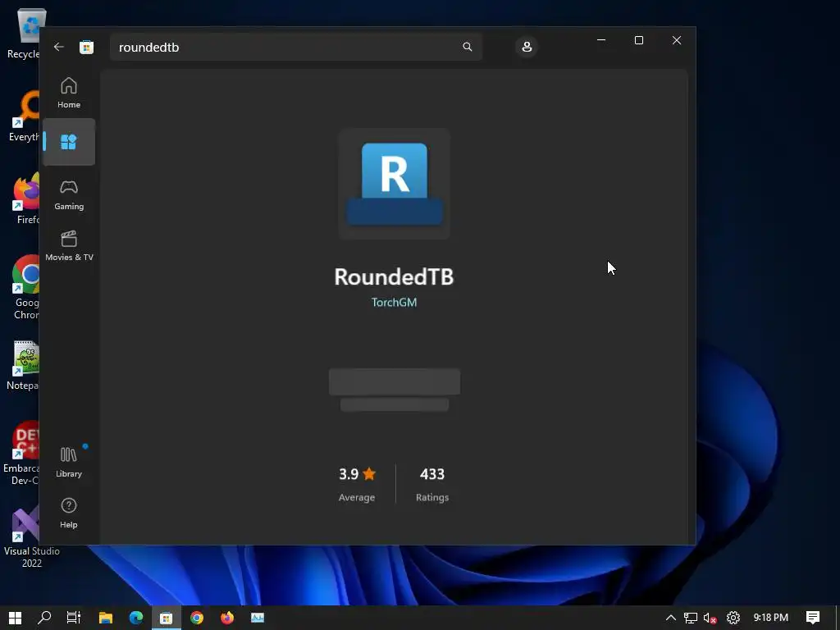Open the Library in sidebar
The height and width of the screenshot is (630, 840).
click(x=69, y=463)
